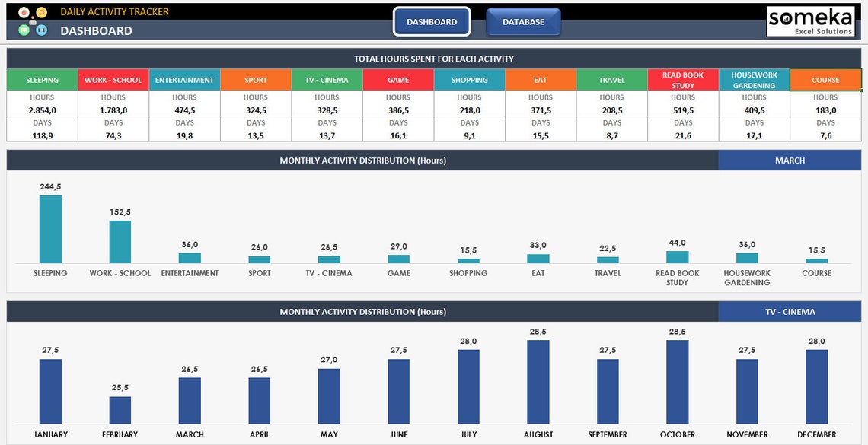Select the ENTERTAINMENT activity header
Screen dimensions: 868x445
point(184,79)
